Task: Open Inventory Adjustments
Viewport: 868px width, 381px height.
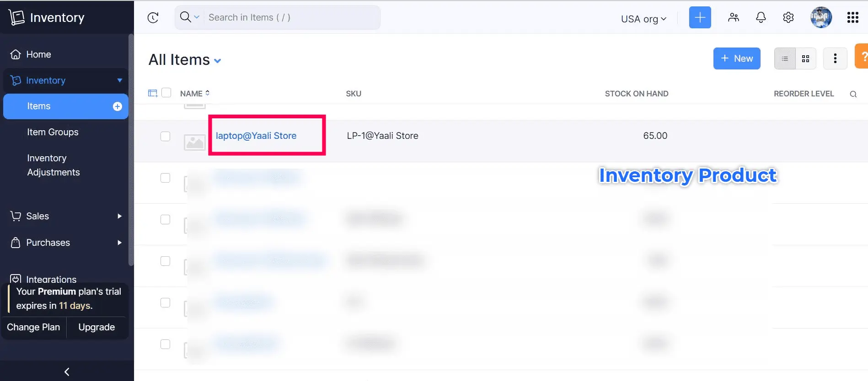Action: click(53, 165)
